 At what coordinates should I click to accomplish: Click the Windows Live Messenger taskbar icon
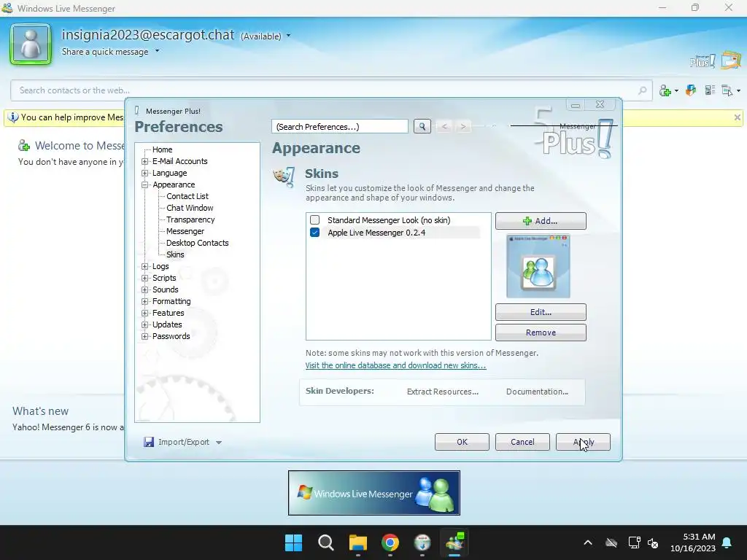point(454,542)
